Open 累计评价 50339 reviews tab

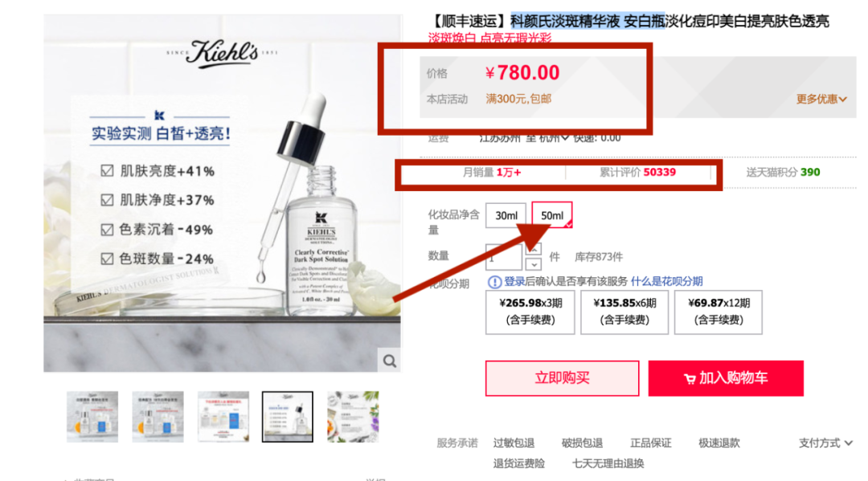click(x=637, y=173)
